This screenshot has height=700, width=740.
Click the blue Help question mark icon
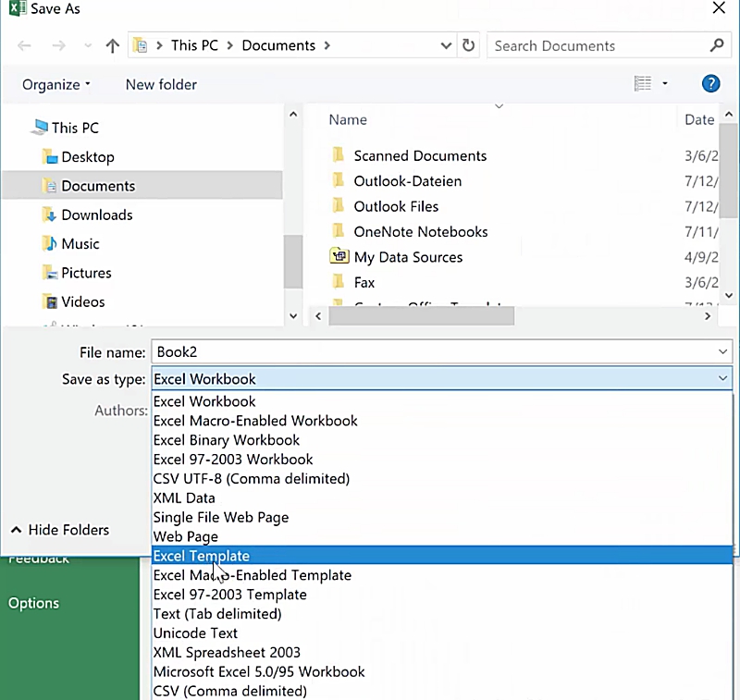click(x=710, y=84)
